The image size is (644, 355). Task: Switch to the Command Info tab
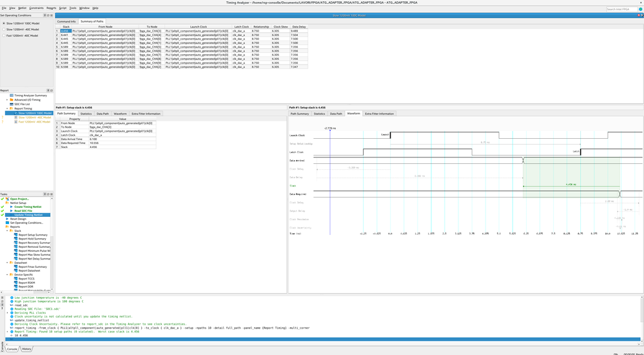pos(66,21)
